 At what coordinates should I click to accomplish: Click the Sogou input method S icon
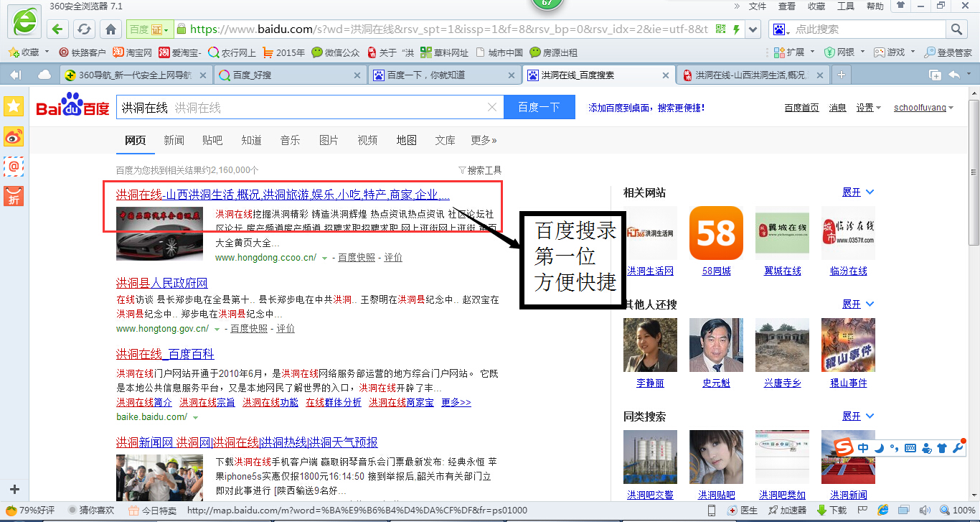(x=844, y=447)
